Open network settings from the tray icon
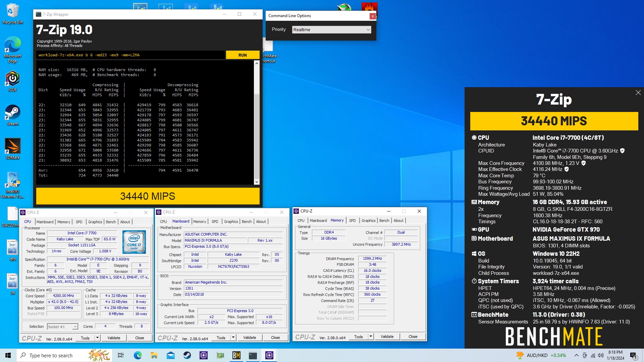This screenshot has height=362, width=644. [593, 355]
